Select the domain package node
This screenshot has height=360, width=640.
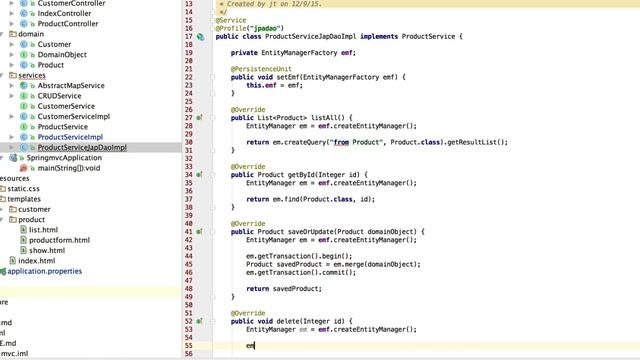pos(31,34)
